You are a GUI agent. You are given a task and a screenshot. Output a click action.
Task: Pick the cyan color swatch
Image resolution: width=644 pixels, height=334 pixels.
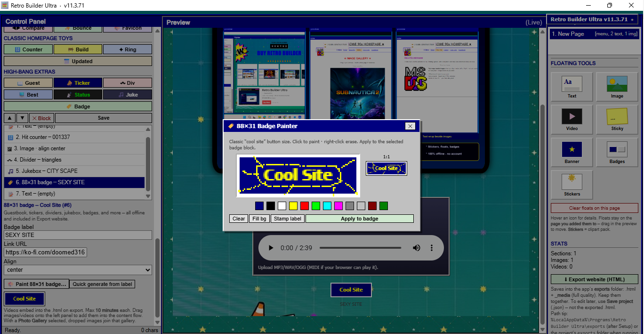coord(327,206)
